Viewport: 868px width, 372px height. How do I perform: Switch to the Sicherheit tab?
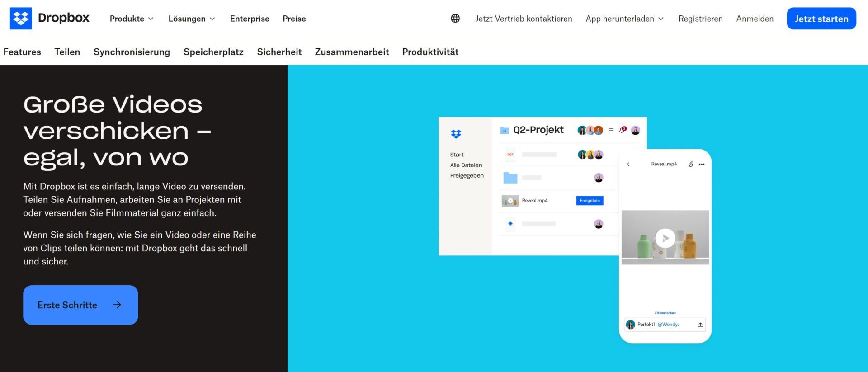[279, 52]
